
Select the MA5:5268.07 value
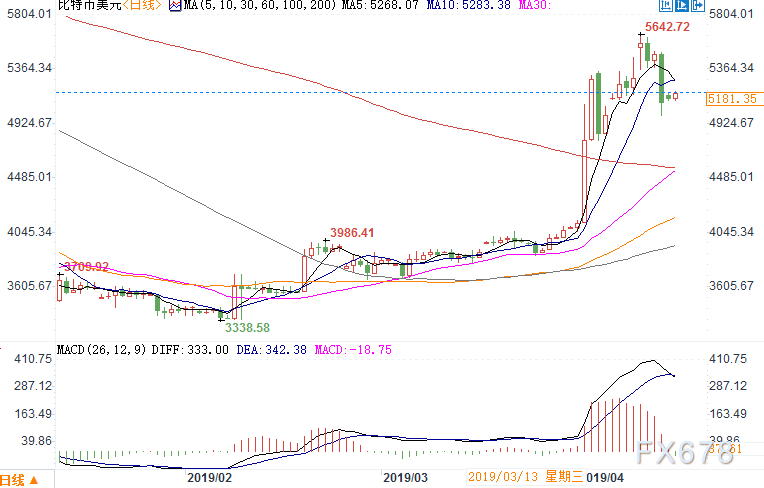point(380,5)
